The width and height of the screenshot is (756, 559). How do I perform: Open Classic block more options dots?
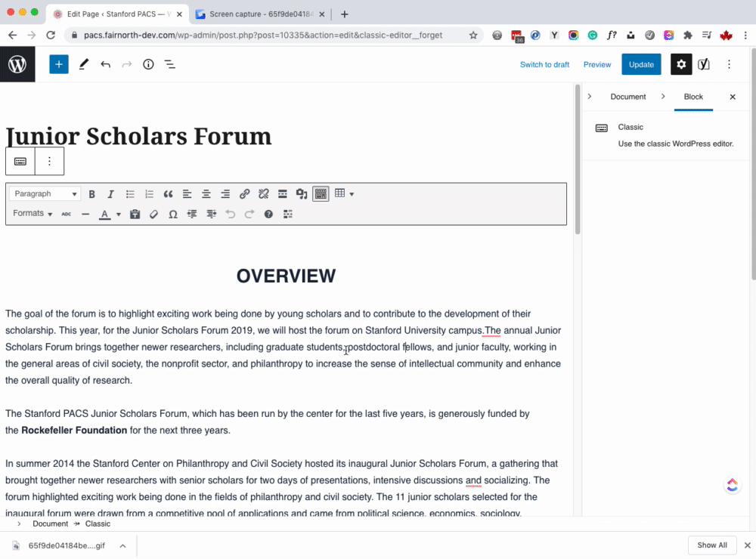click(x=49, y=162)
